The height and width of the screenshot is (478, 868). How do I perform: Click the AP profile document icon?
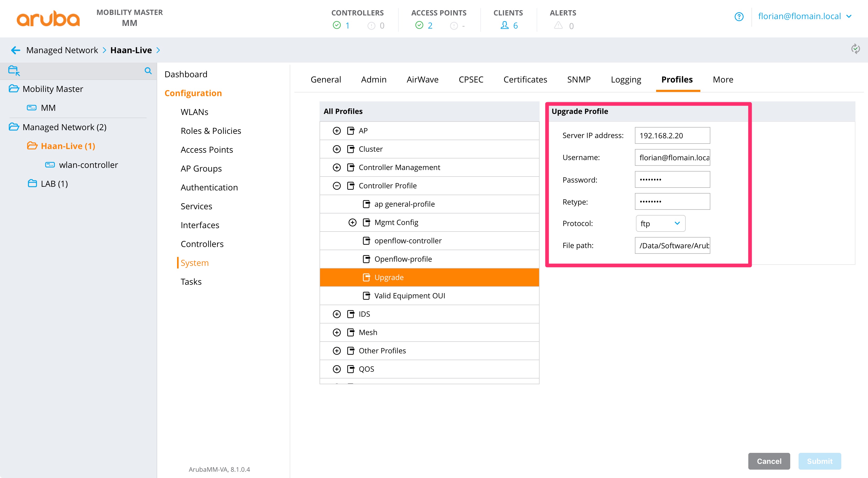coord(351,131)
